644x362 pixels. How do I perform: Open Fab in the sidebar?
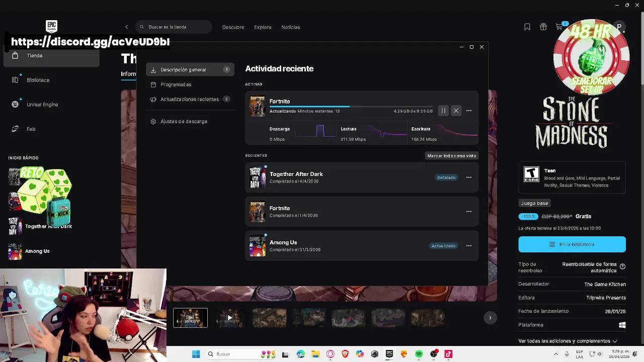51,129
